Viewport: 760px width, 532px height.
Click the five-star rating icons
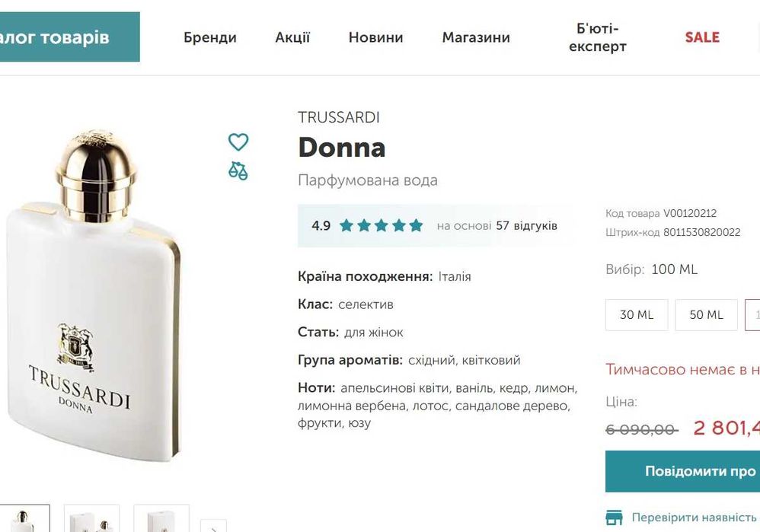pos(381,225)
